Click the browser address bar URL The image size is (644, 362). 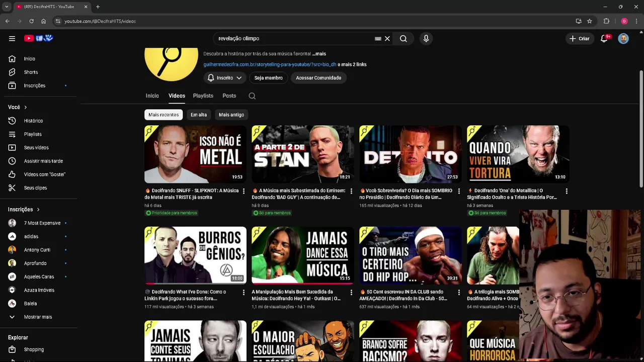pyautogui.click(x=100, y=21)
